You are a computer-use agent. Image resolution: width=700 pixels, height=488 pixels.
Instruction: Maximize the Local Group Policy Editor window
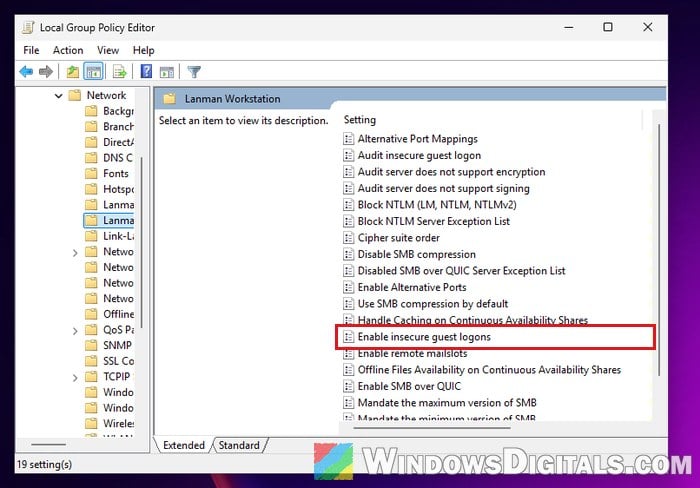[x=608, y=27]
